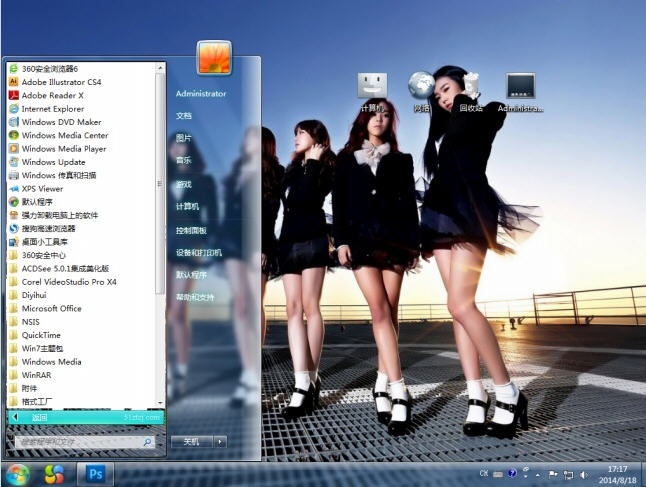Open 计算机 from the start menu right pane
Screen dimensions: 646x487
coord(187,206)
